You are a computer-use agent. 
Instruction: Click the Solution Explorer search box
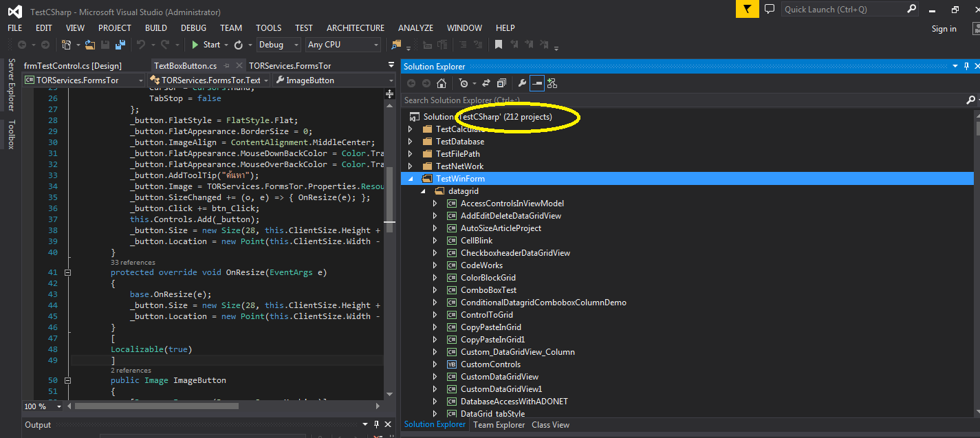683,100
